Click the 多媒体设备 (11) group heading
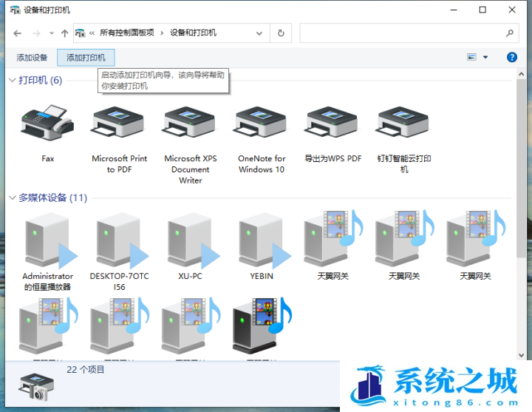 click(53, 197)
